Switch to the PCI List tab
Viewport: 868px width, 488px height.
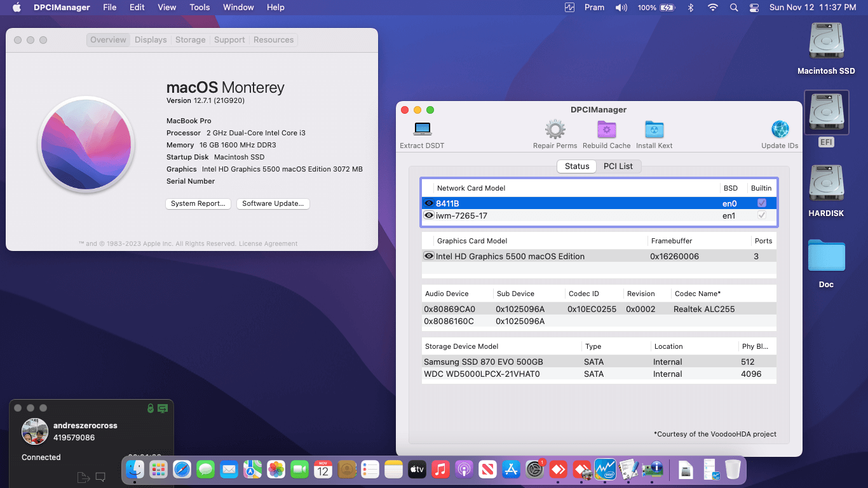click(x=618, y=166)
